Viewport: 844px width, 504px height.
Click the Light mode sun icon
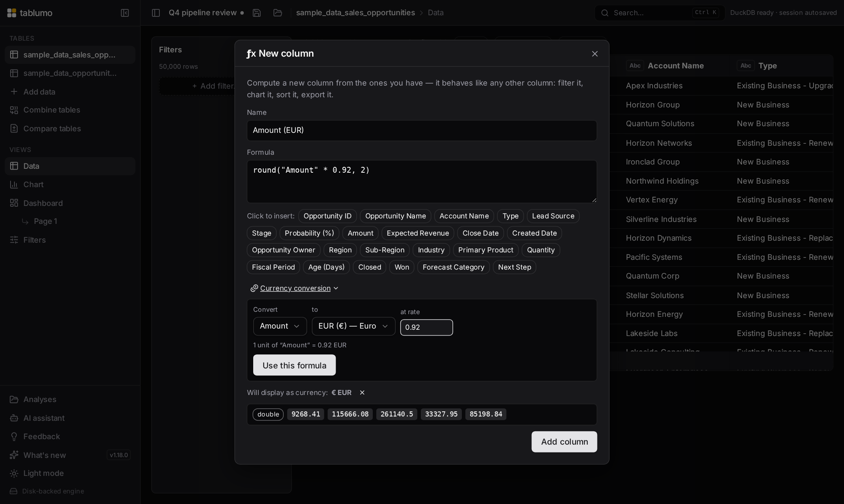point(14,474)
